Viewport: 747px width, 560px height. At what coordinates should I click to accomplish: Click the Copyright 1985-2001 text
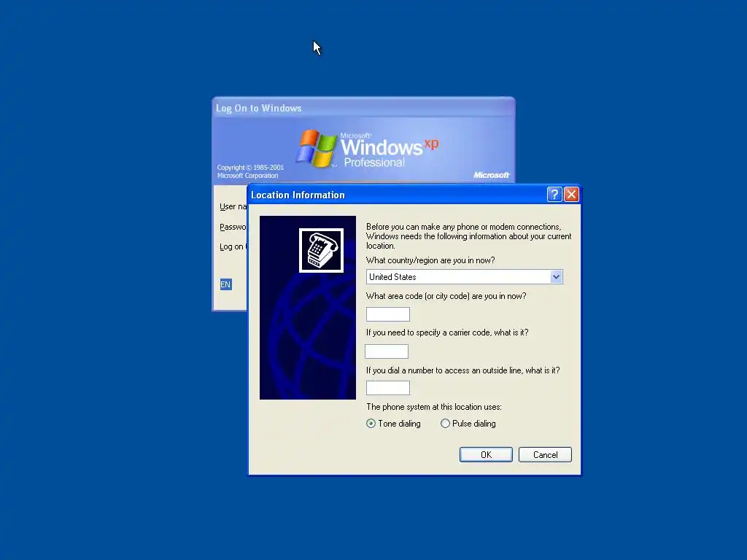[x=250, y=171]
